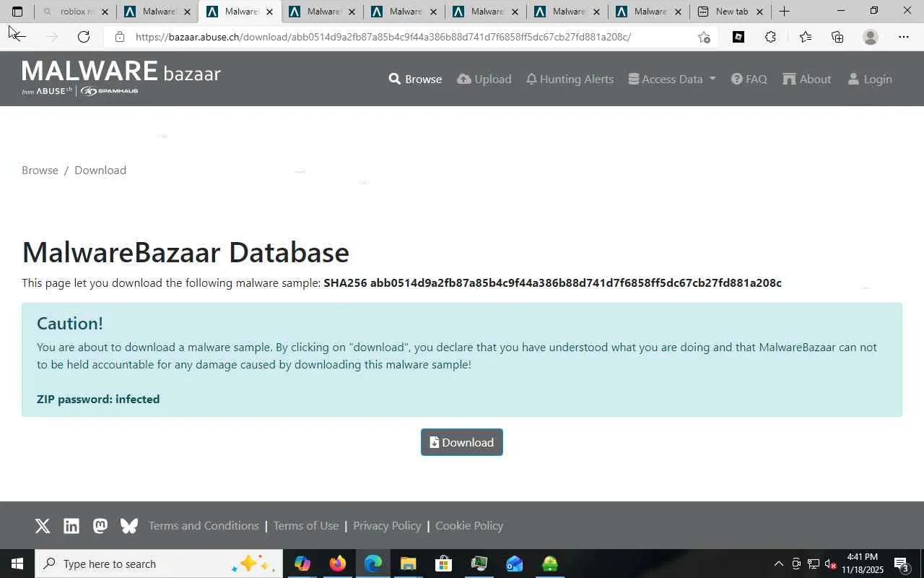The width and height of the screenshot is (924, 578).
Task: Open a new browser tab with plus button
Action: (785, 12)
